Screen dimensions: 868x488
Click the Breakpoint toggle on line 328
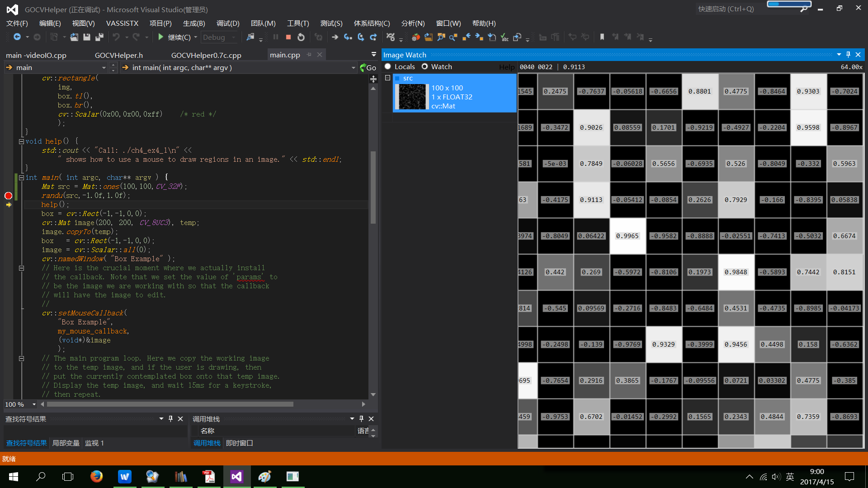point(8,196)
